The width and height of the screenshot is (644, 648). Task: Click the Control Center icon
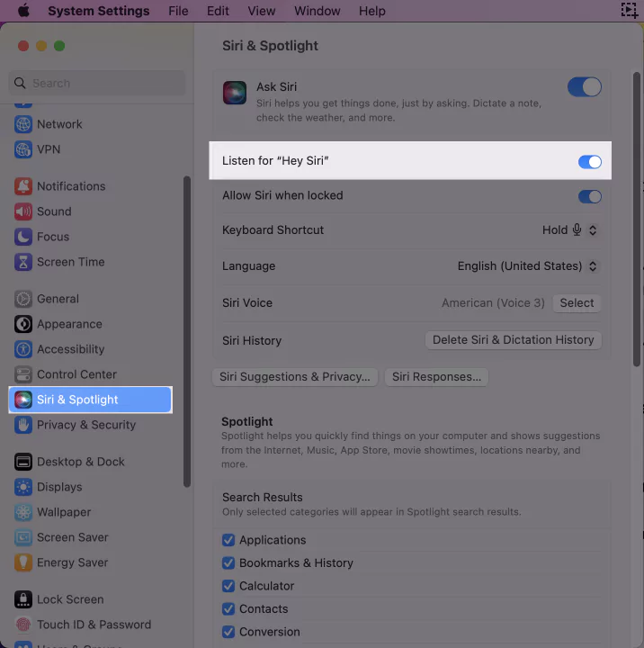(23, 374)
